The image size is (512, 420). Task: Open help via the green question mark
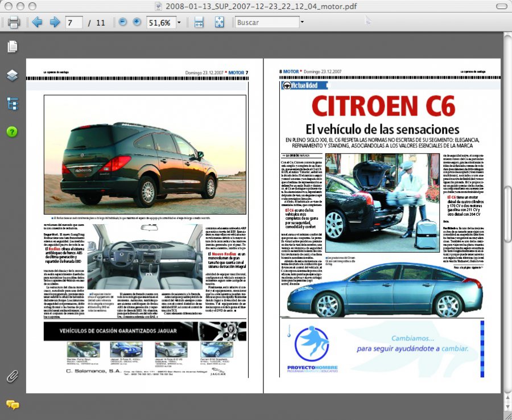point(12,131)
